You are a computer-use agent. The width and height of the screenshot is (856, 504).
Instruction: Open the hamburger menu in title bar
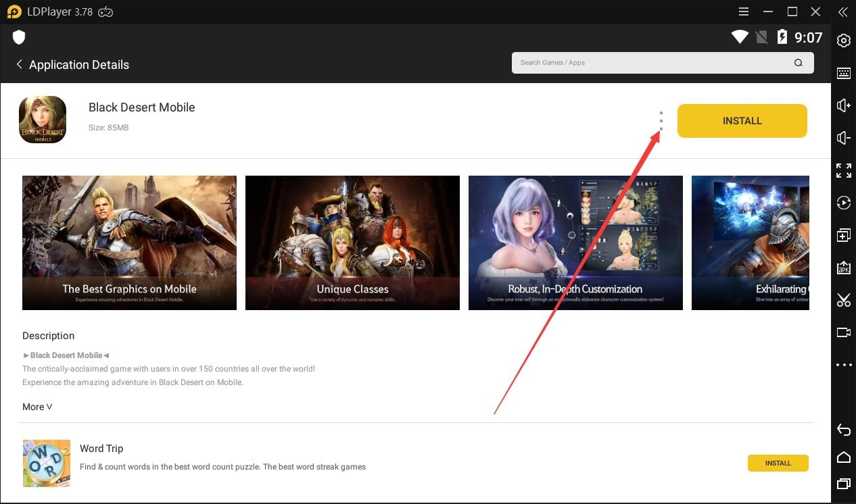pos(743,11)
